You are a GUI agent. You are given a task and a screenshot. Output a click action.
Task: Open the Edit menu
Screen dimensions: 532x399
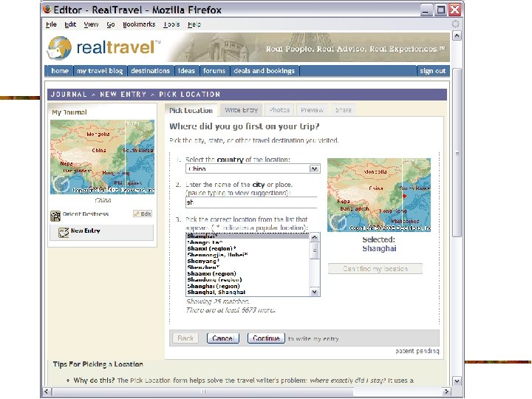[x=70, y=24]
